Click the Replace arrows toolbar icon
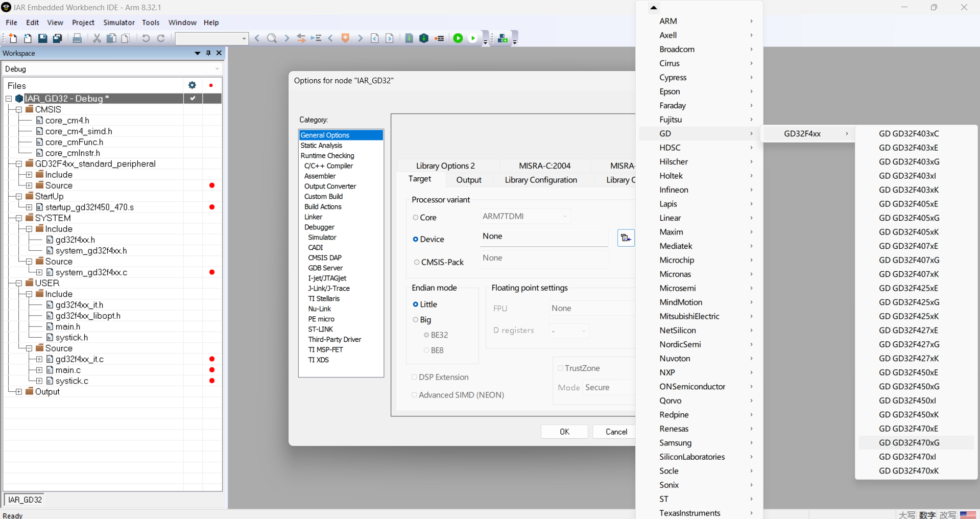This screenshot has width=980, height=519. 301,38
